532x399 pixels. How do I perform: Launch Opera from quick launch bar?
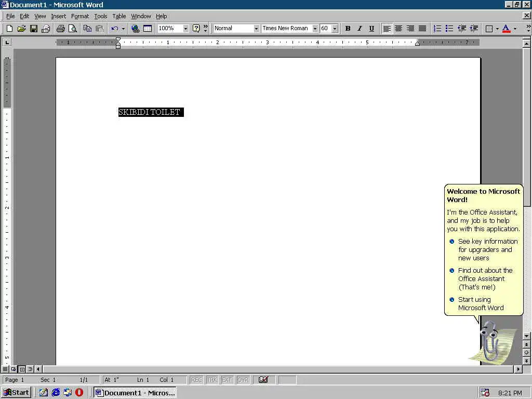[x=79, y=393]
